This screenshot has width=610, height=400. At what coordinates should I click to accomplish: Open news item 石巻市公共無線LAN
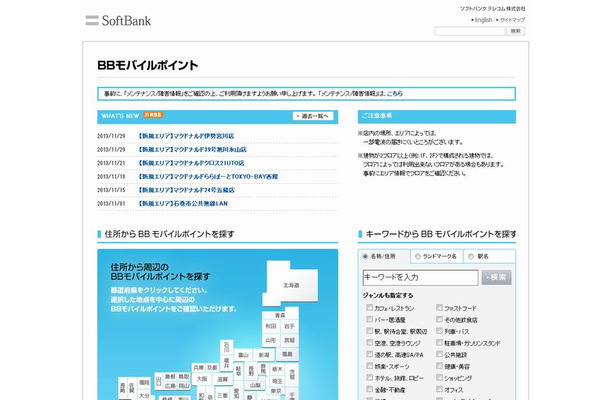point(182,204)
